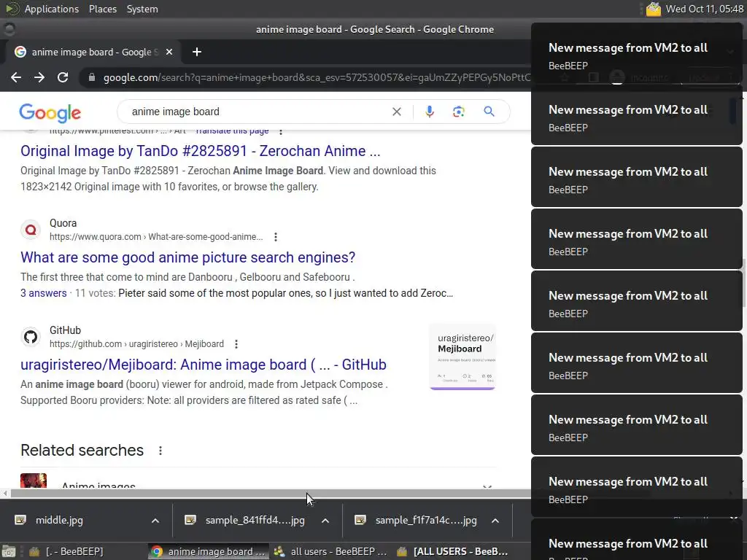Click the horizontal page scrollbar
Viewport: 747px width, 560px height.
point(270,494)
